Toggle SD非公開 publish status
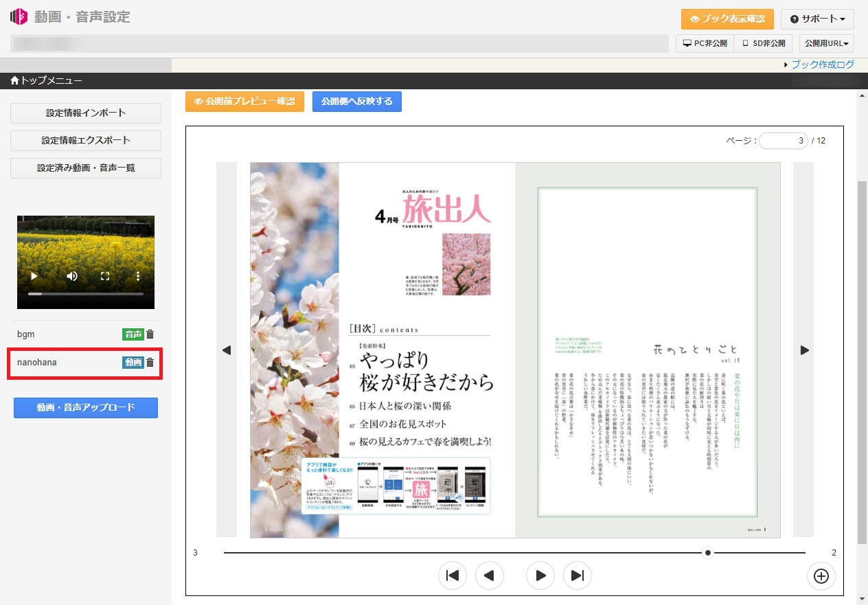The width and height of the screenshot is (868, 605). pos(763,43)
